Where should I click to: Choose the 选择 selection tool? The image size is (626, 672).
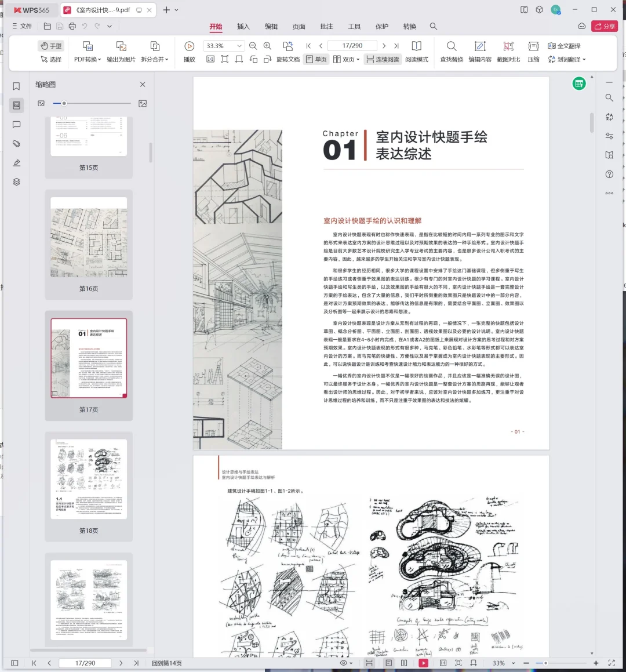point(52,59)
